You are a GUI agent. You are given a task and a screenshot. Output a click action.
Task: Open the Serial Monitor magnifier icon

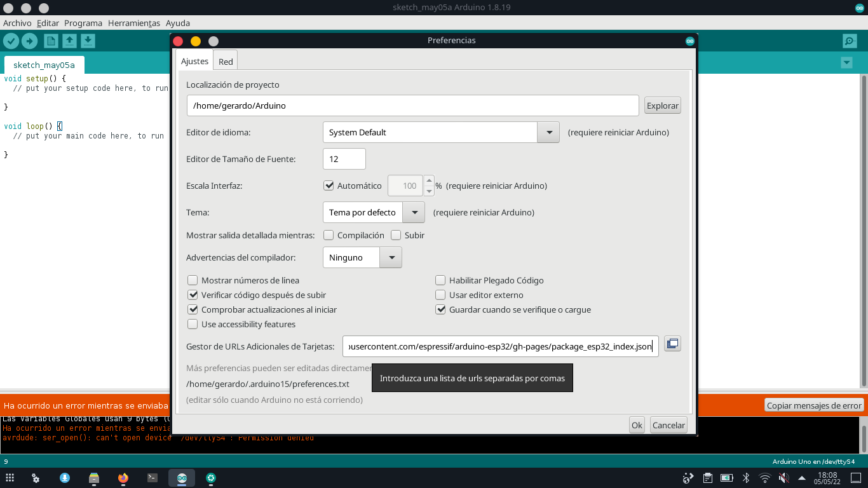[x=850, y=41]
